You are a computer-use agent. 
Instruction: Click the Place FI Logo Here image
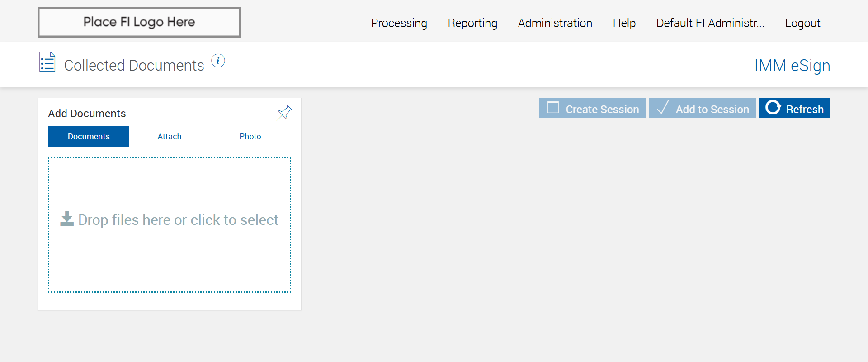click(x=139, y=22)
